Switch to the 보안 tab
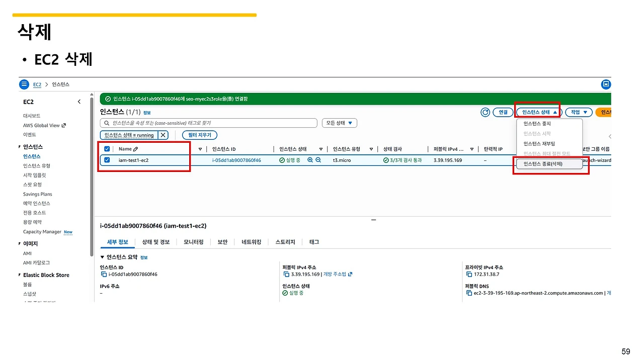 pyautogui.click(x=222, y=242)
